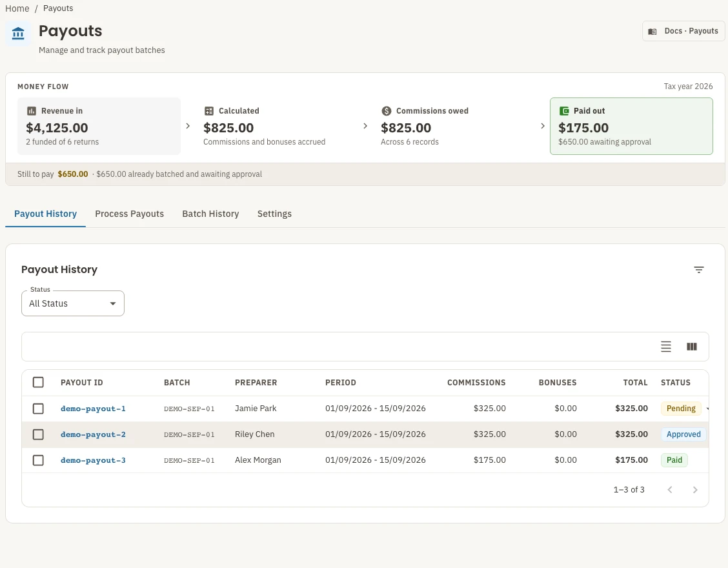Viewport: 728px width, 568px height.
Task: Select all payouts with header checkbox
Action: (38, 382)
